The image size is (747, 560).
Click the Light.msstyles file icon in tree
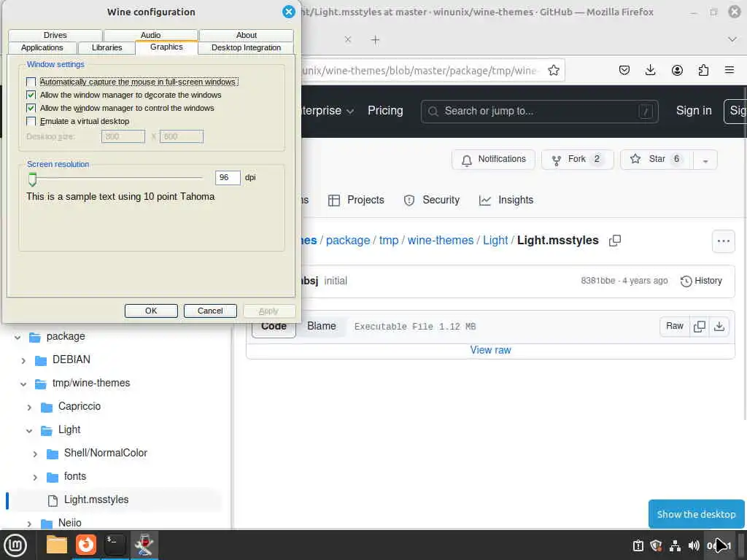click(53, 500)
